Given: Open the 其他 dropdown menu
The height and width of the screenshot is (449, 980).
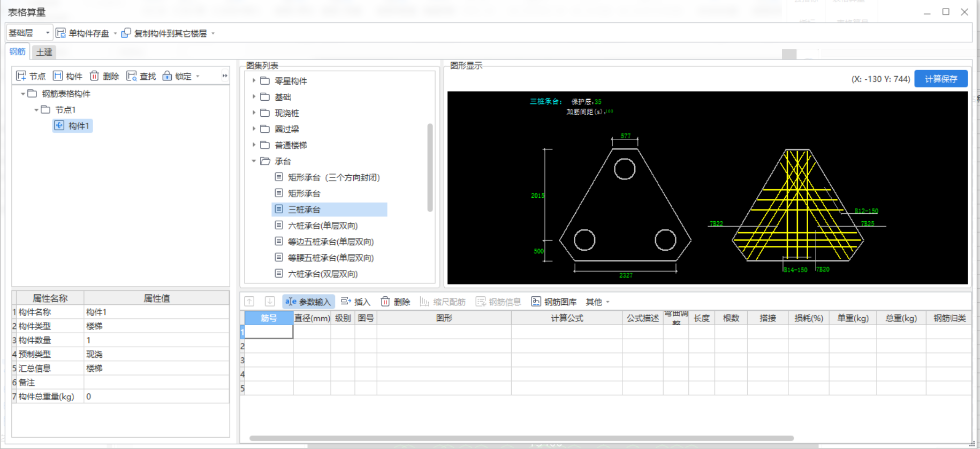Looking at the screenshot, I should point(597,302).
